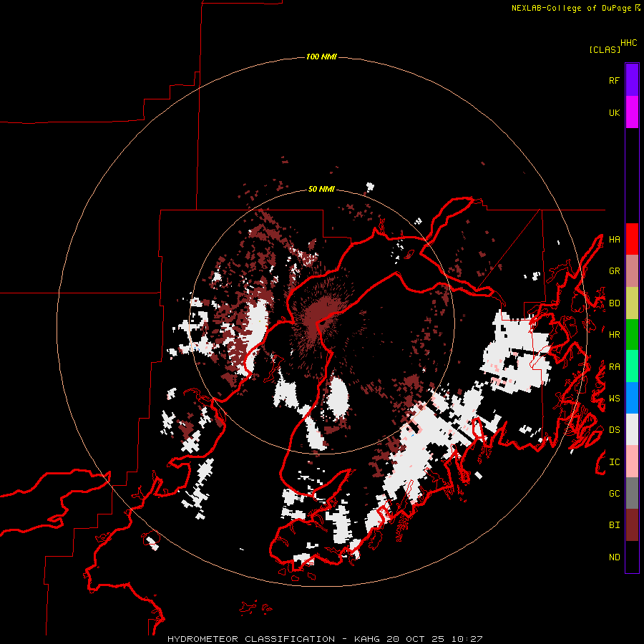Click the 'IC' legend label
Screen dimensions: 644x644
click(615, 462)
